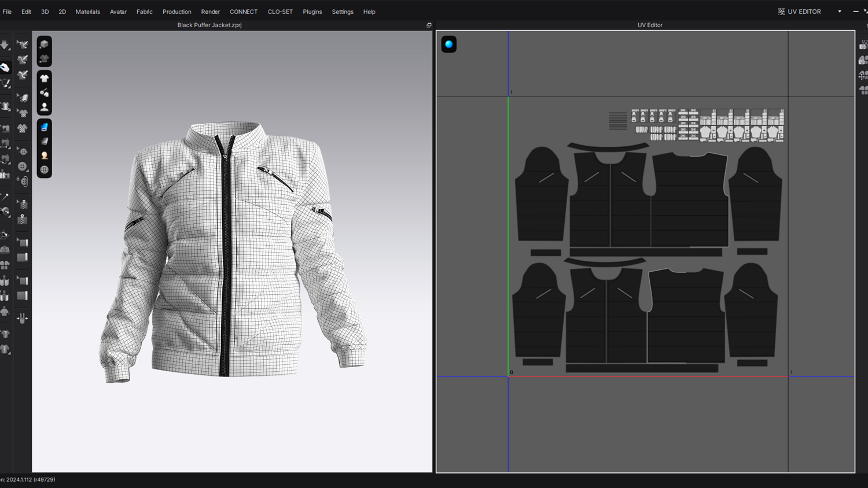Viewport: 868px width, 488px height.
Task: Open the Help menu
Action: pyautogui.click(x=369, y=12)
